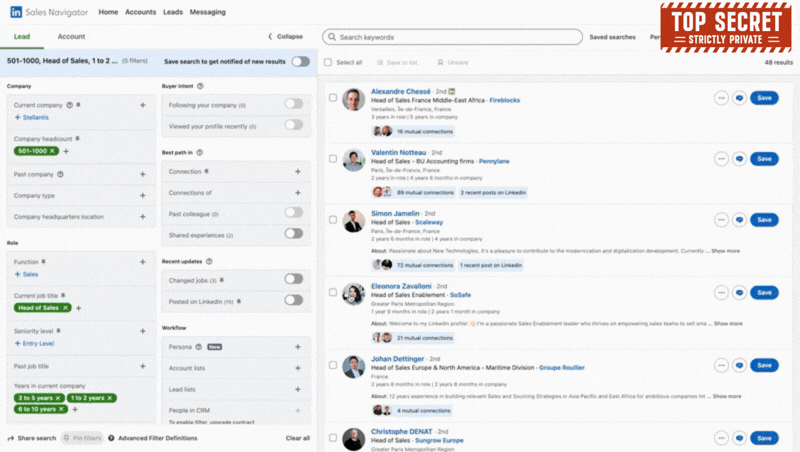Open the Messaging menu item

(x=208, y=12)
